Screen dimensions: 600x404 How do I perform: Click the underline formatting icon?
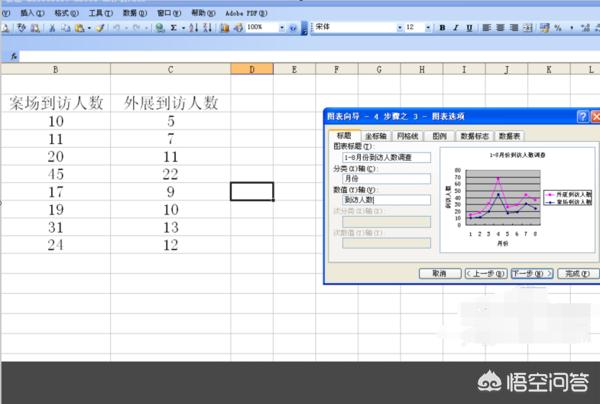click(470, 28)
